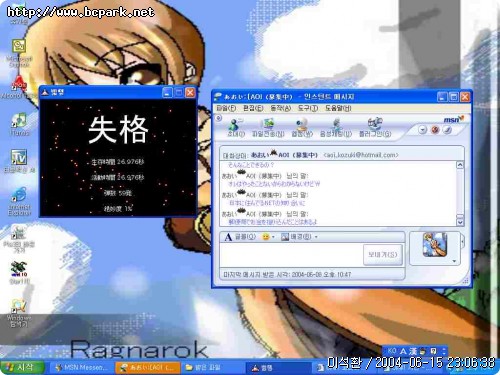Click the msn logo in messenger window
Screen dimensions: 500x375
click(454, 119)
